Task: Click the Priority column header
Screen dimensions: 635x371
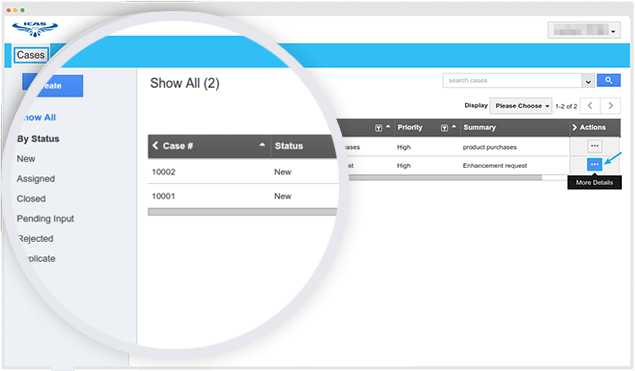Action: 410,128
